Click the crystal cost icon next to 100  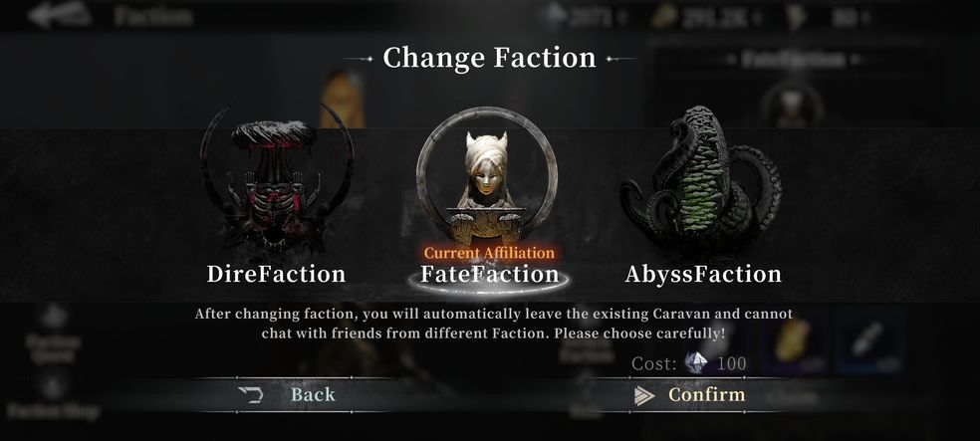pyautogui.click(x=696, y=363)
